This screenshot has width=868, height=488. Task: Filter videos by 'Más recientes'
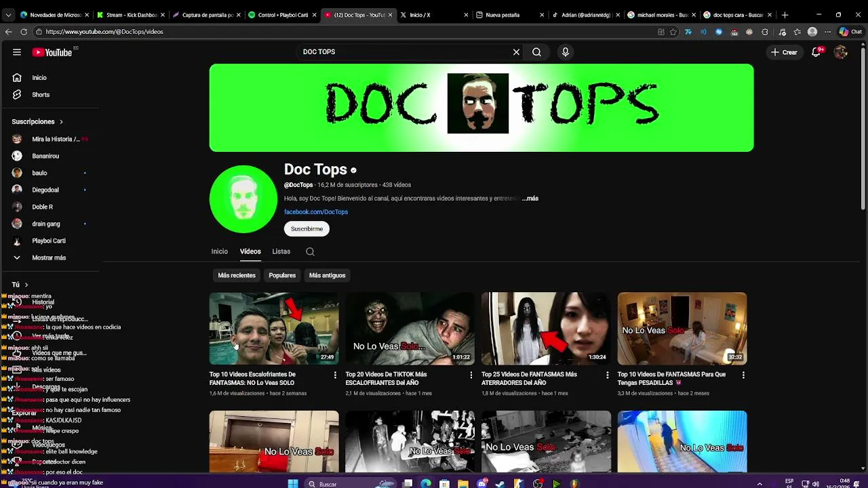[237, 276]
